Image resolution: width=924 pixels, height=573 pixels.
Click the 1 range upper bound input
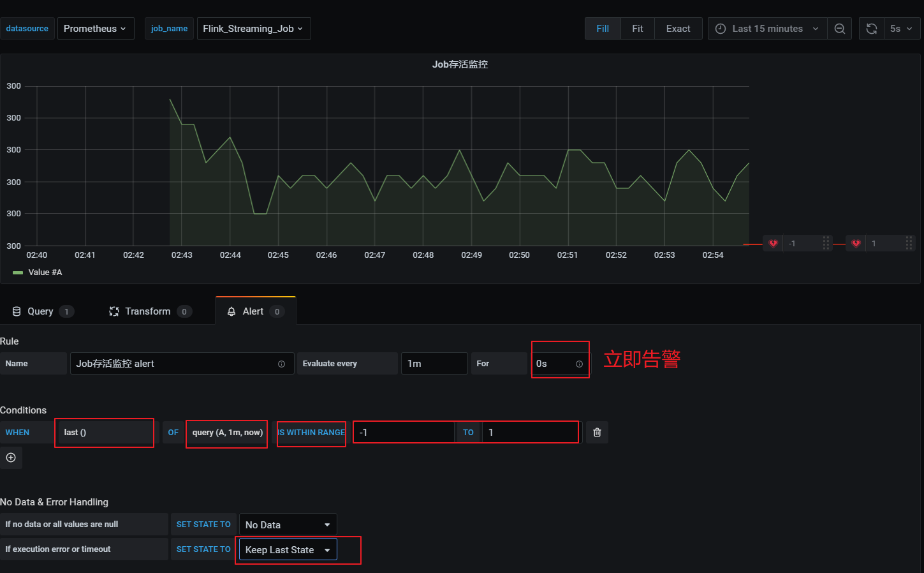point(531,433)
